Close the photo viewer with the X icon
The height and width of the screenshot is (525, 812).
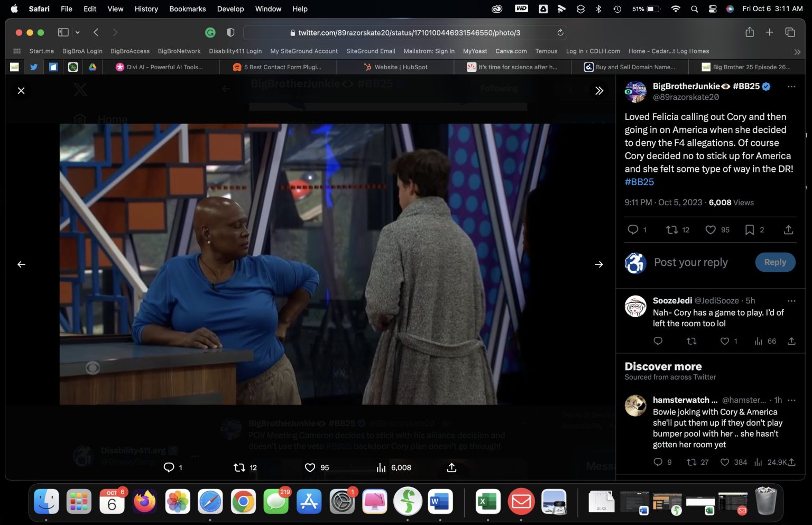point(21,91)
